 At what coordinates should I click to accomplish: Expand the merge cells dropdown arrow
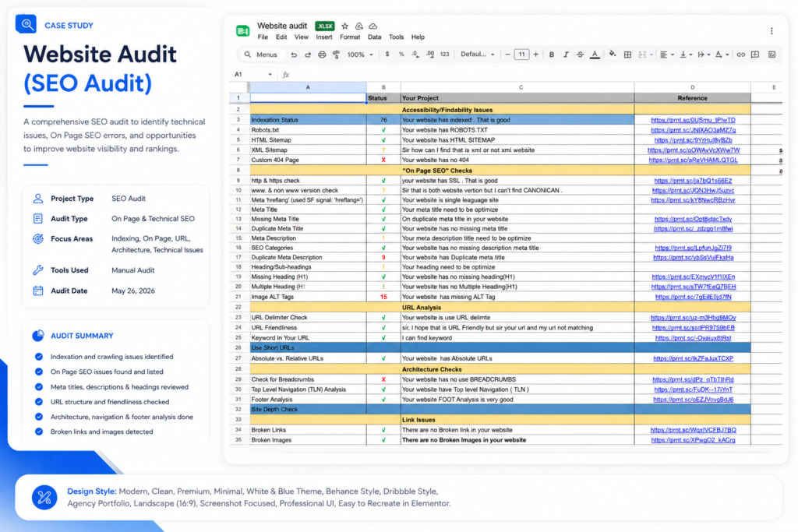[651, 55]
